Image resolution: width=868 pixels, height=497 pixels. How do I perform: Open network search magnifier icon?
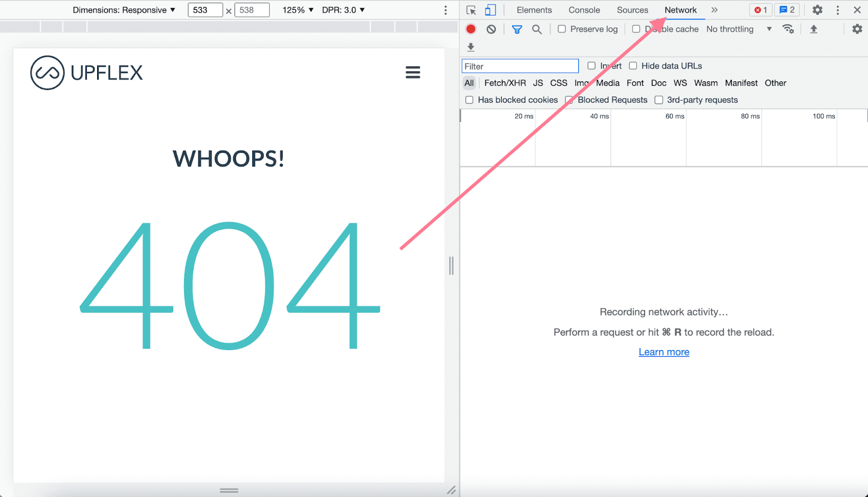pos(537,29)
